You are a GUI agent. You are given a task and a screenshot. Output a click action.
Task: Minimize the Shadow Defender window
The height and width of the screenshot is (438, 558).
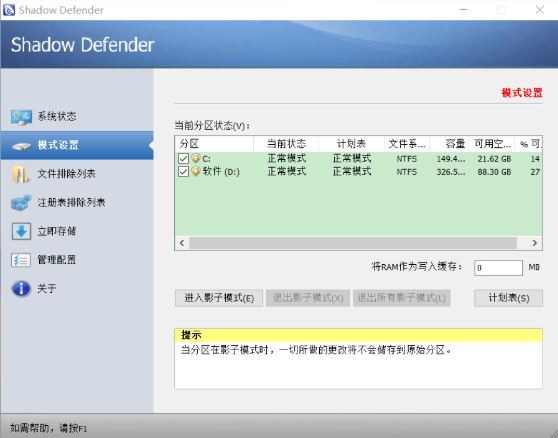(463, 10)
